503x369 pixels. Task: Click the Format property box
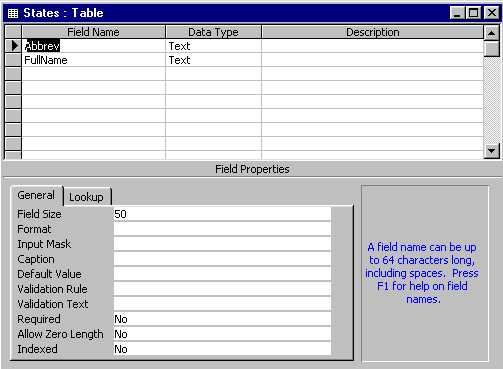(222, 229)
